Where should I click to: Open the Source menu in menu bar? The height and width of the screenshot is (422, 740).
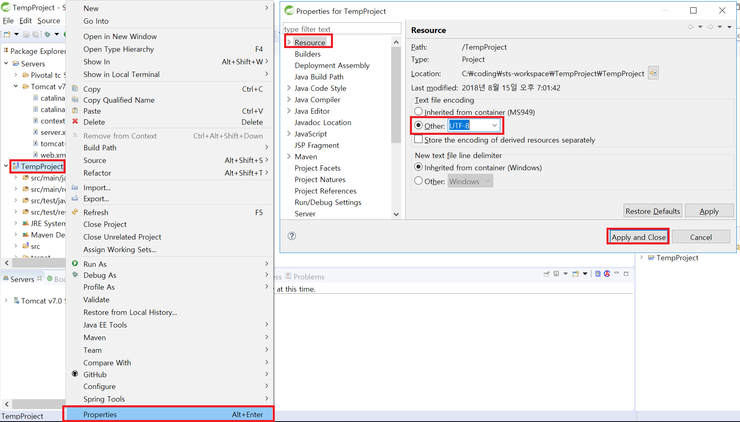[48, 20]
